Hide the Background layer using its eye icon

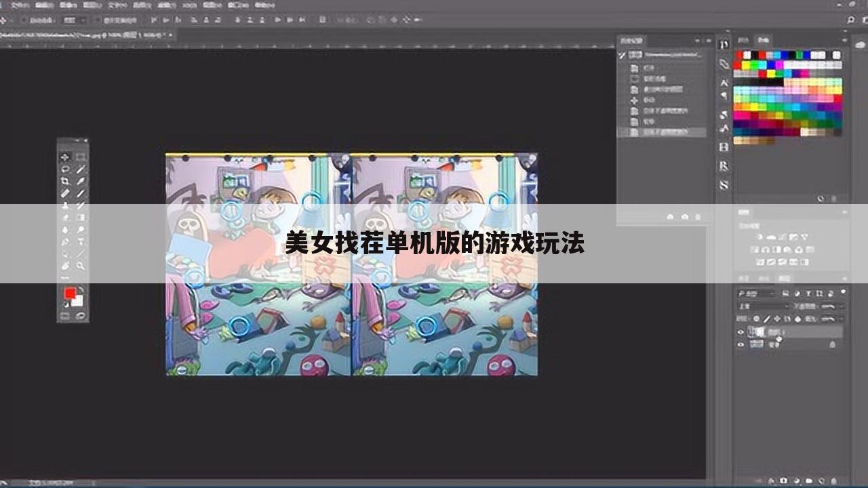coord(741,344)
